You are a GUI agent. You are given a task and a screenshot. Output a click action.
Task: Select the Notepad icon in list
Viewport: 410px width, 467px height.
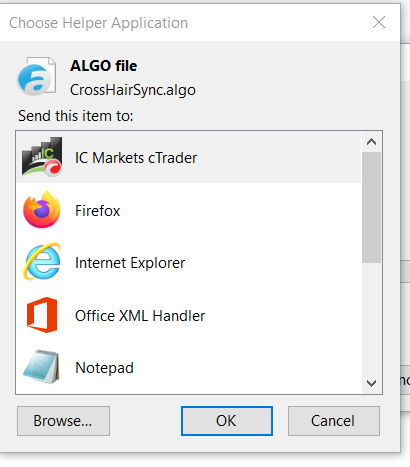42,367
